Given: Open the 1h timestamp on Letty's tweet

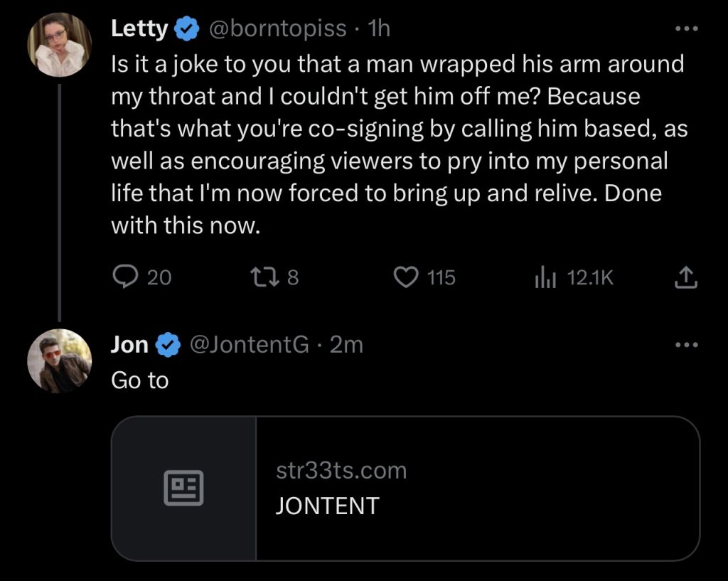Looking at the screenshot, I should pyautogui.click(x=381, y=29).
